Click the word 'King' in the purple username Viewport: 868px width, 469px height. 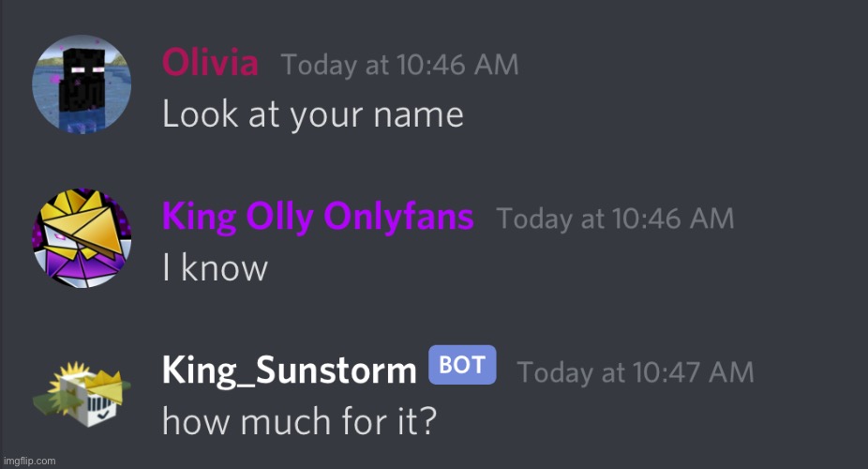click(x=200, y=219)
